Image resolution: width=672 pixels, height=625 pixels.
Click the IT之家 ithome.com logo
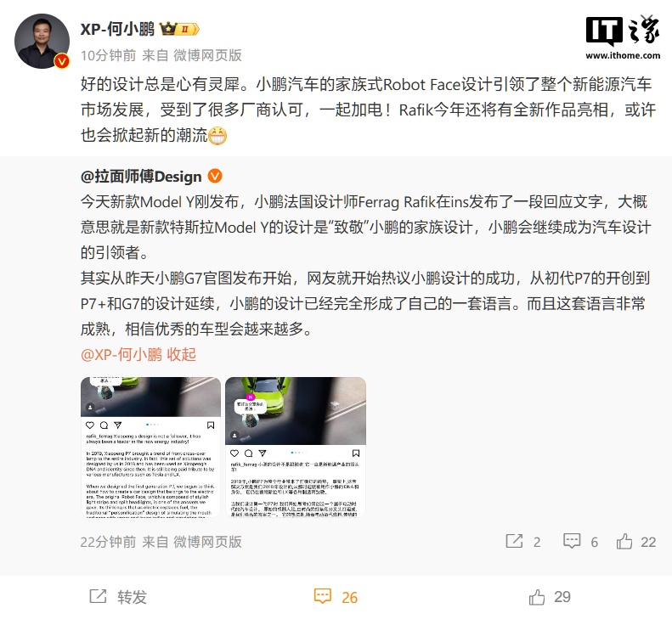(x=623, y=37)
